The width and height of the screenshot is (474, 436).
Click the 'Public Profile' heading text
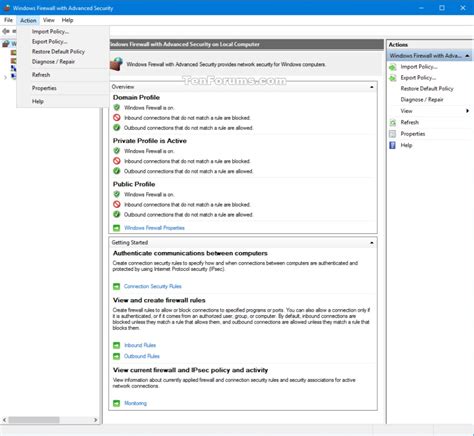pos(134,184)
